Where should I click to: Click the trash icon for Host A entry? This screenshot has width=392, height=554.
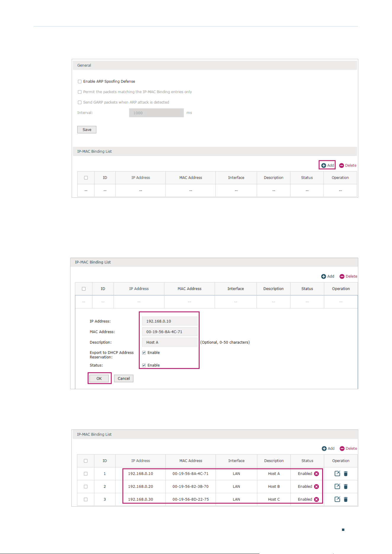(346, 474)
